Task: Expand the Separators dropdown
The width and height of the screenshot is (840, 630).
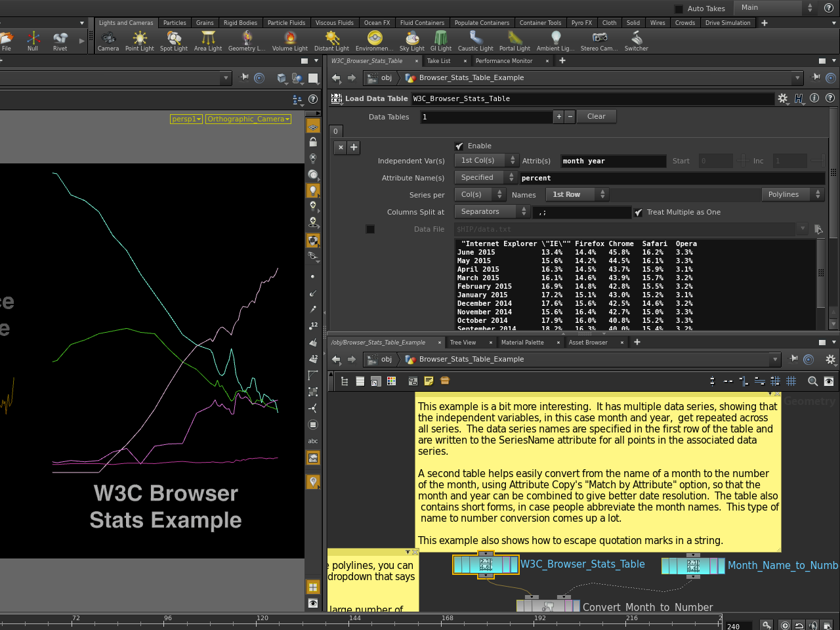Action: click(x=492, y=212)
